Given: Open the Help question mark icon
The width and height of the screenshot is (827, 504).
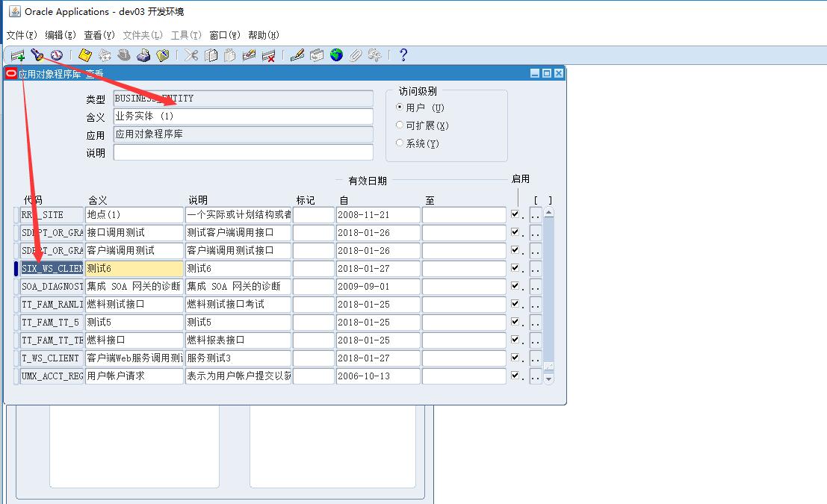Looking at the screenshot, I should (403, 55).
